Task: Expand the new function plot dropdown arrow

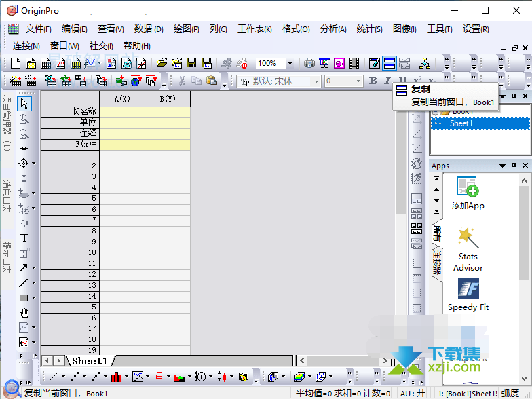Action: click(99, 63)
